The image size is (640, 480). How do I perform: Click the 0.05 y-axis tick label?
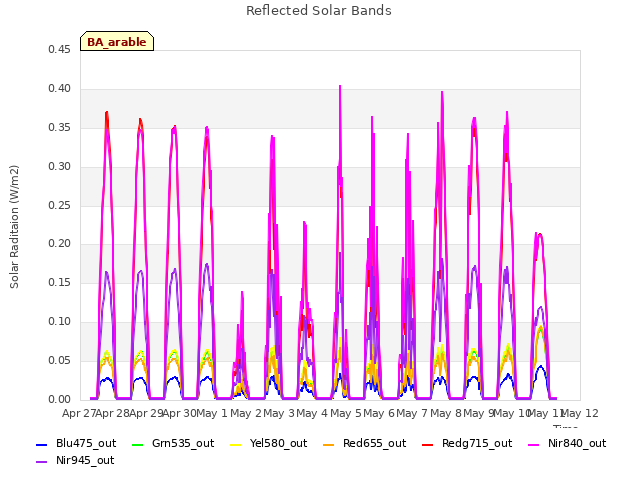pyautogui.click(x=59, y=360)
